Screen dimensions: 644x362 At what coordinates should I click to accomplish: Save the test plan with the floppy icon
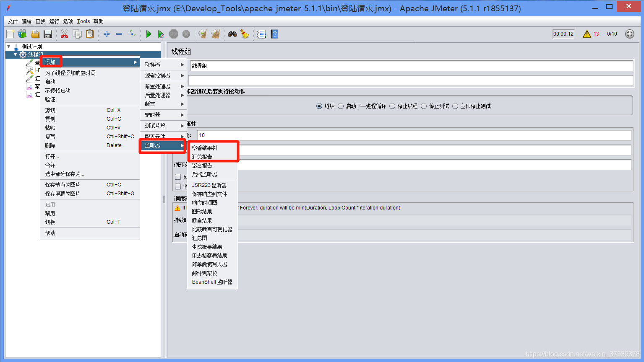click(x=48, y=34)
